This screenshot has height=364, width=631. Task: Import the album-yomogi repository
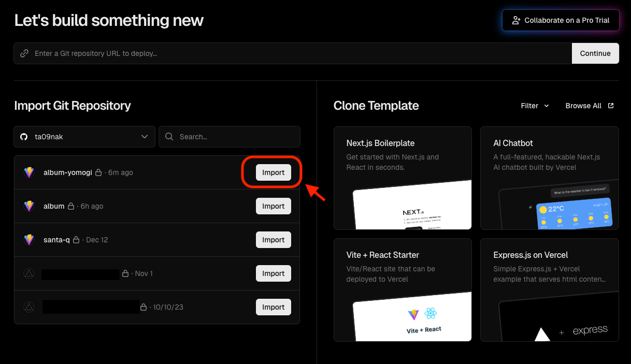click(274, 172)
